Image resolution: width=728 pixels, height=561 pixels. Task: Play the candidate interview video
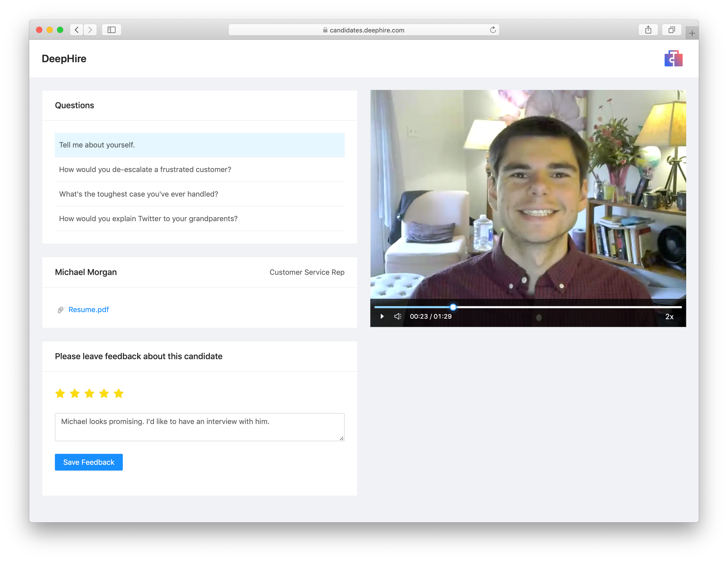[382, 316]
